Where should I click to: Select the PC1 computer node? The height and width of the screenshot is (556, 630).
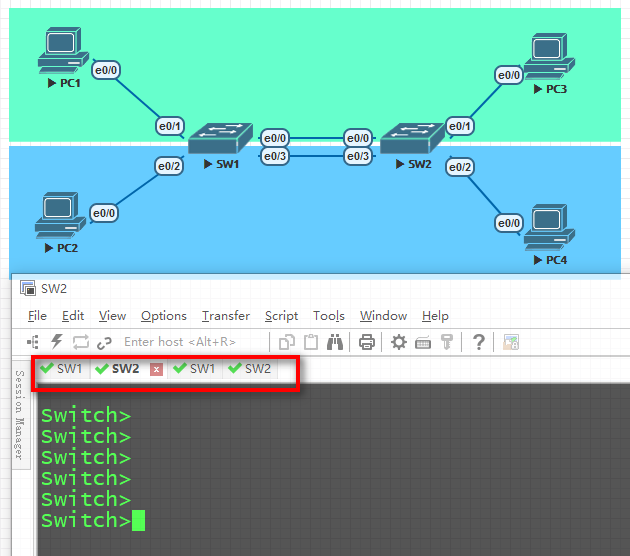click(63, 51)
